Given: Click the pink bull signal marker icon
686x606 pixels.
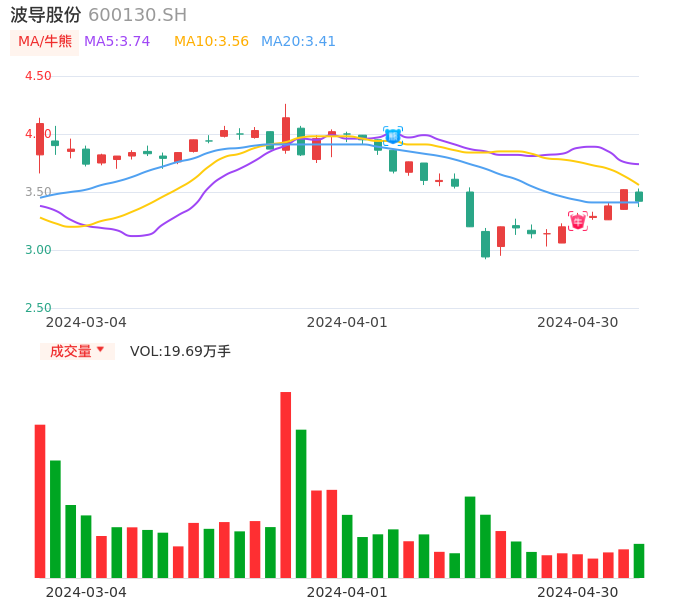Looking at the screenshot, I should 578,221.
